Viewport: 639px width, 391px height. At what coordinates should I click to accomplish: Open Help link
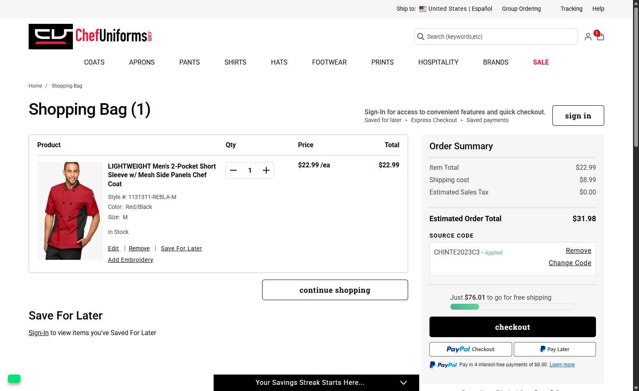(598, 9)
